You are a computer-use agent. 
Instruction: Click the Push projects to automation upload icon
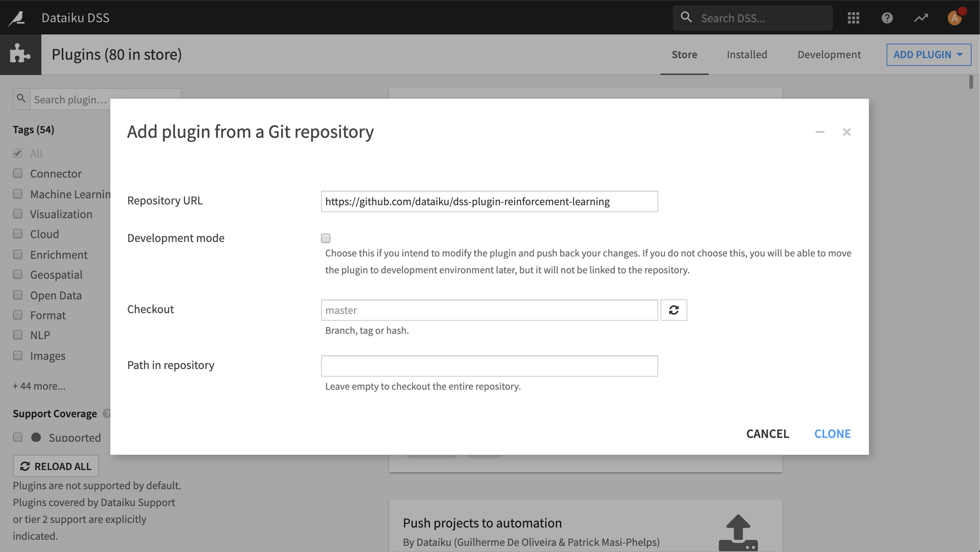pos(738,532)
